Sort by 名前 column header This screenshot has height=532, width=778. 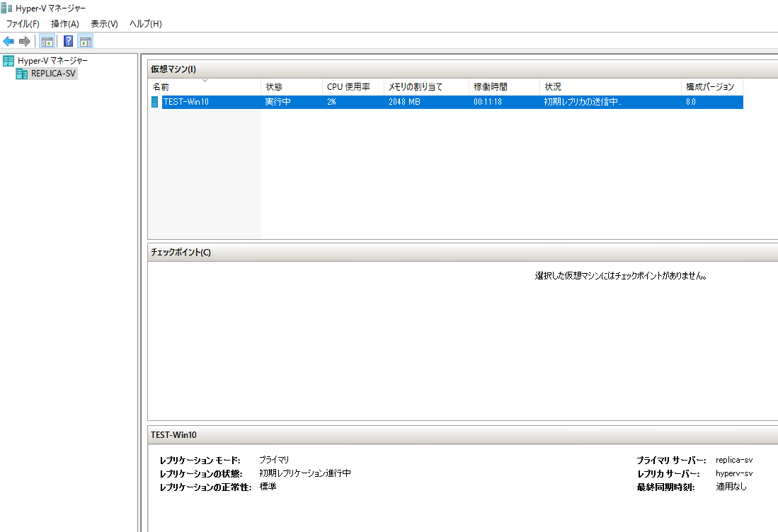(204, 87)
